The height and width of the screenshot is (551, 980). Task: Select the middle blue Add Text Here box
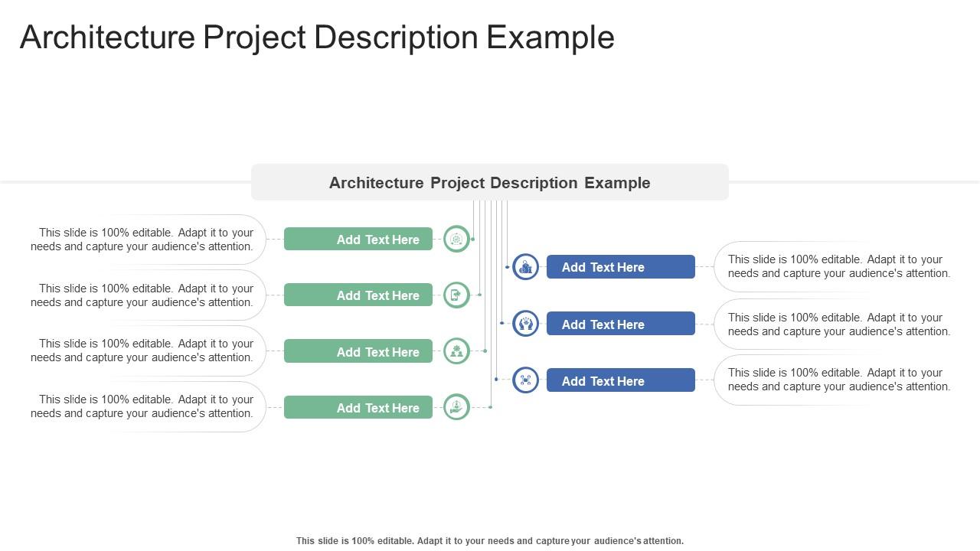pos(621,324)
